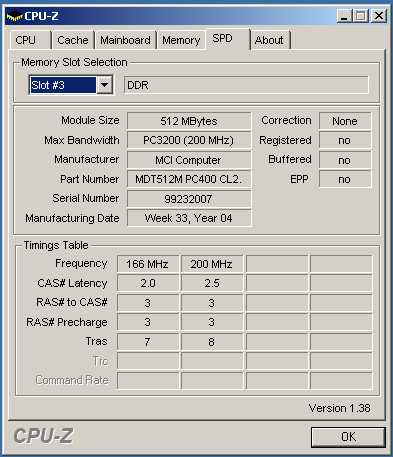Viewport: 393px width, 457px height.
Task: Click the serial number 99232007
Action: pos(189,199)
